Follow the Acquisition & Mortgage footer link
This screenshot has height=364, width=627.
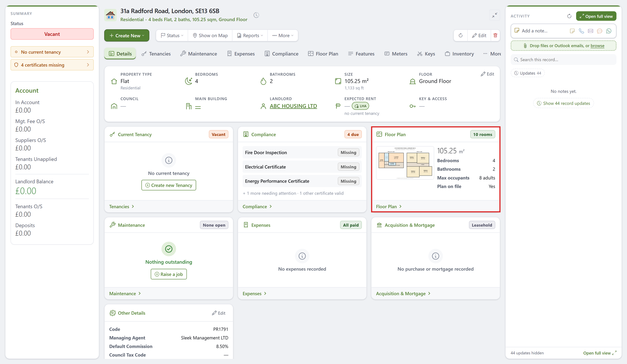coord(403,294)
